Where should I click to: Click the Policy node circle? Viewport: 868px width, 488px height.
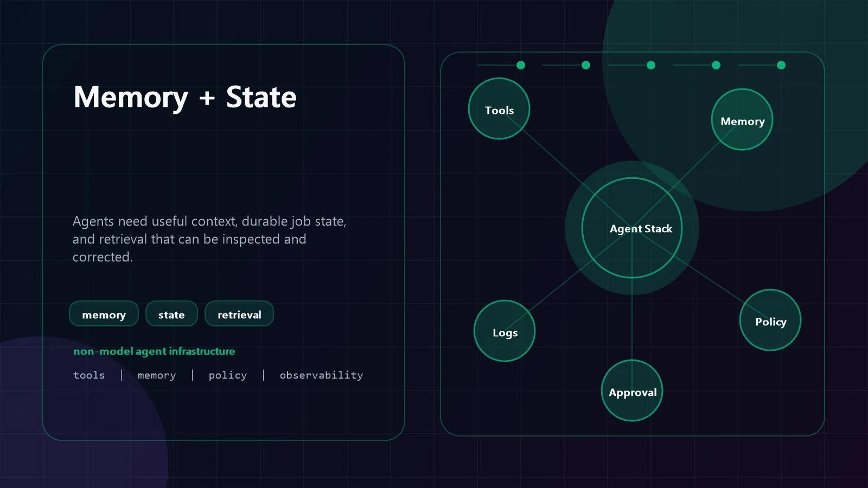[x=770, y=320]
